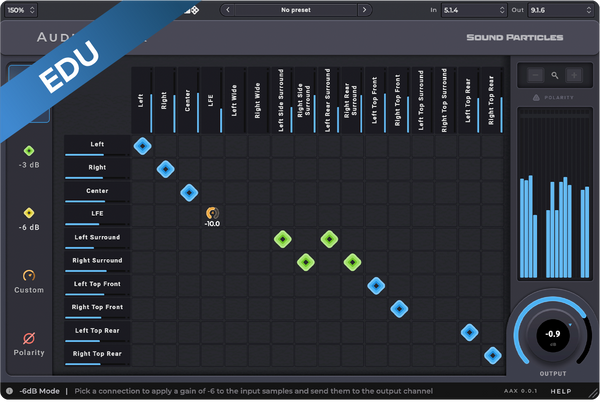Toggle empty cell LFE input to Center output
Viewport: 600px width, 417px height.
[189, 216]
